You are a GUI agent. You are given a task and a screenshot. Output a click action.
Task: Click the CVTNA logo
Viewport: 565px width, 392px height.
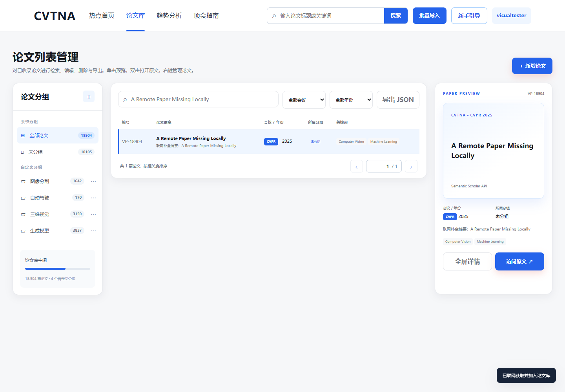click(55, 16)
